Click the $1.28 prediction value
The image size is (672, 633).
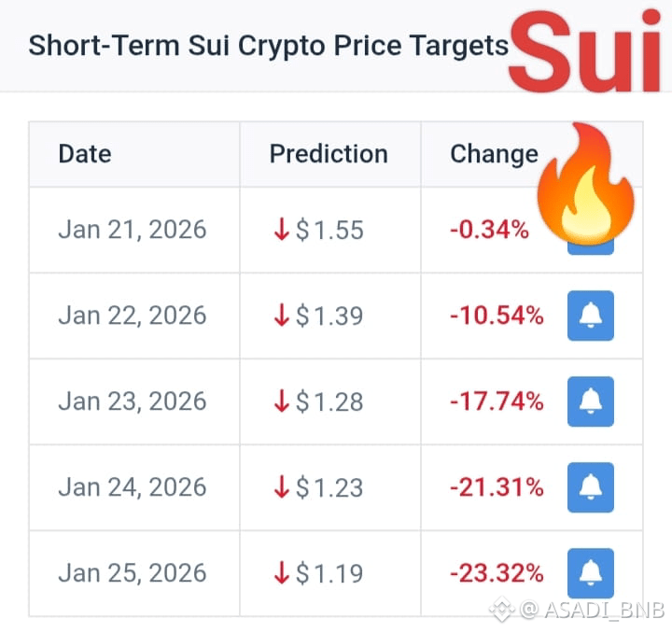(x=329, y=401)
